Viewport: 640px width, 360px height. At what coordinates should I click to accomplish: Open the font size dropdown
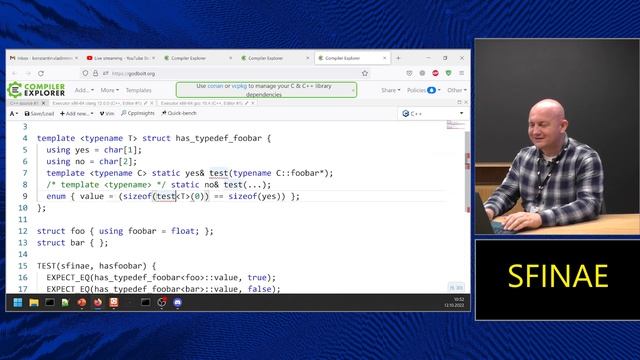14,113
